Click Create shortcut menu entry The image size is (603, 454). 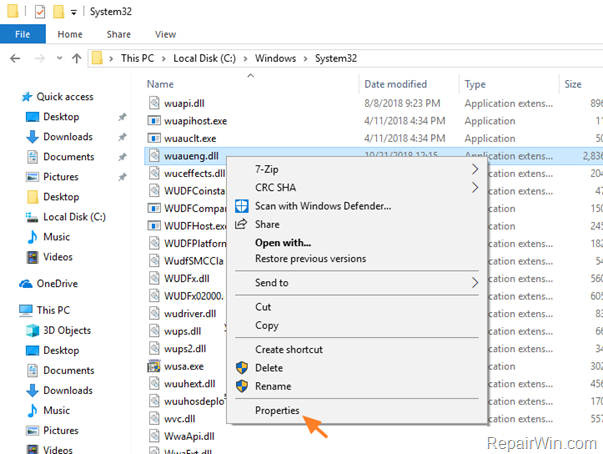pos(289,349)
